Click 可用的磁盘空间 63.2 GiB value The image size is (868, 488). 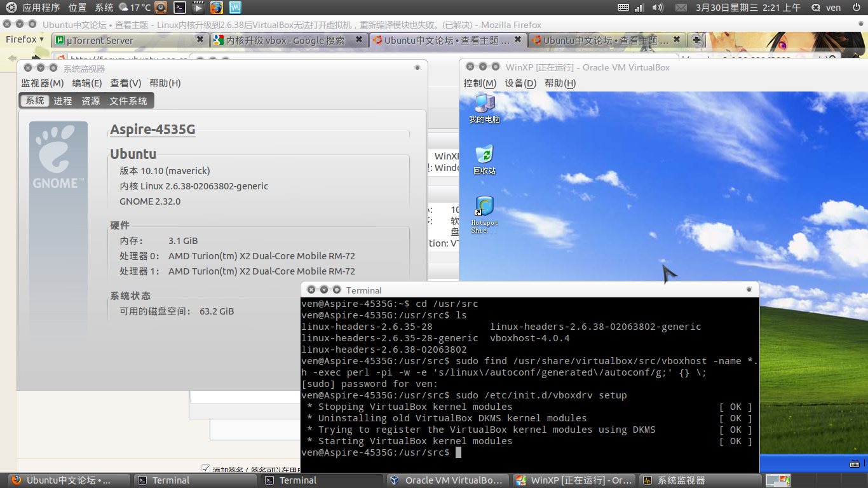pyautogui.click(x=217, y=311)
